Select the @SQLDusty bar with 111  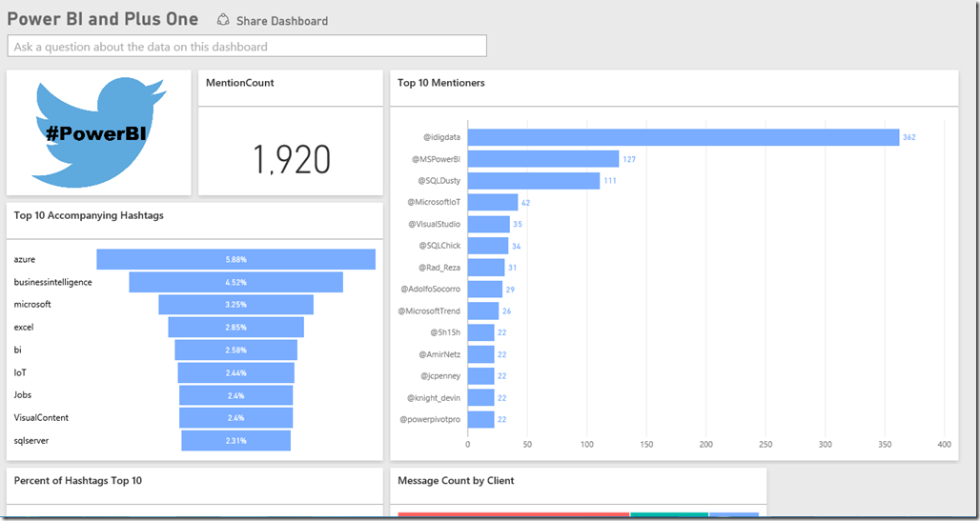(x=534, y=181)
